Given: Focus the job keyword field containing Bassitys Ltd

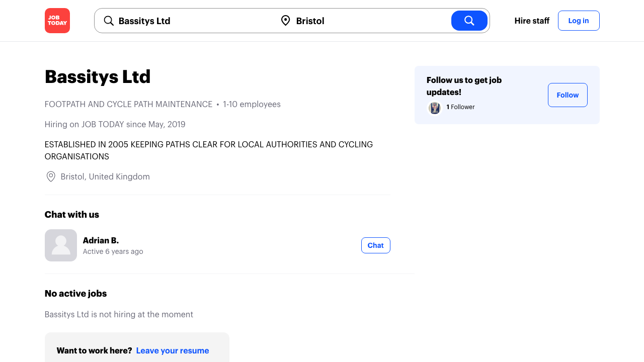Looking at the screenshot, I should pyautogui.click(x=191, y=21).
